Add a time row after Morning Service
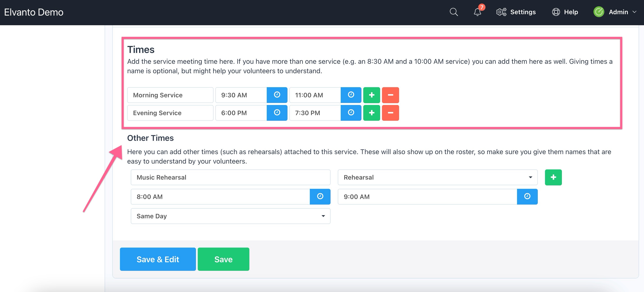The height and width of the screenshot is (292, 644). (x=372, y=95)
